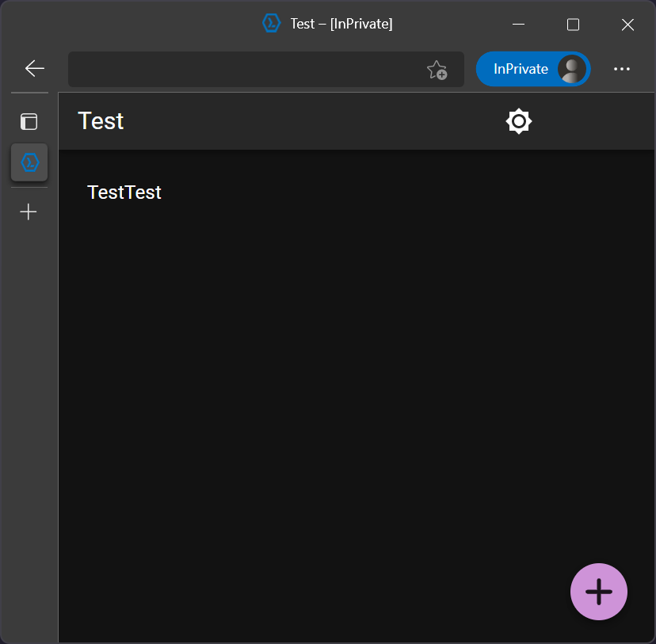Click inside the address bar
The width and height of the screenshot is (656, 644).
pyautogui.click(x=238, y=70)
